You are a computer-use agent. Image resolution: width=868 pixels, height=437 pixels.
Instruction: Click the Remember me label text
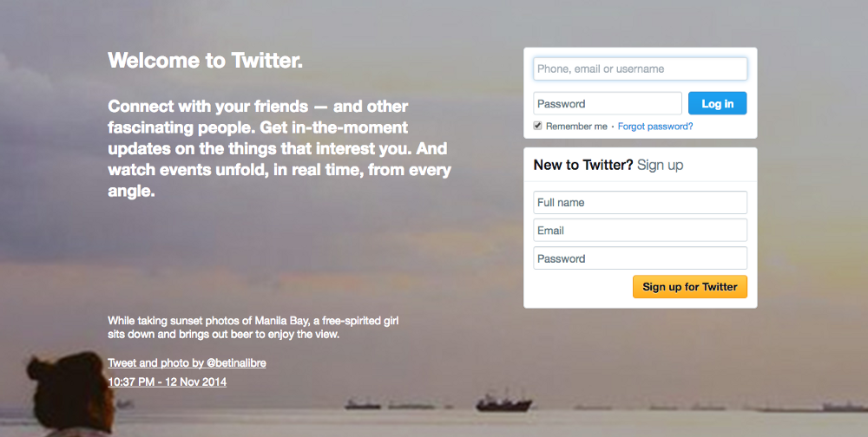(x=576, y=126)
